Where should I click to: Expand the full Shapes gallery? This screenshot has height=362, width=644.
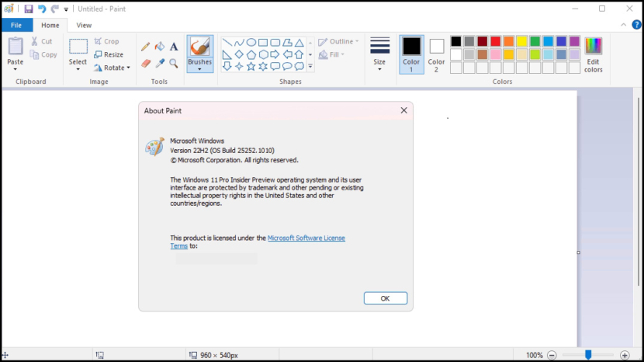[310, 66]
